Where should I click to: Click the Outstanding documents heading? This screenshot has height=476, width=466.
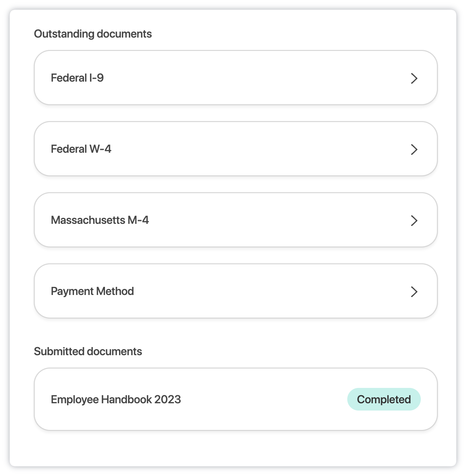[x=93, y=34]
